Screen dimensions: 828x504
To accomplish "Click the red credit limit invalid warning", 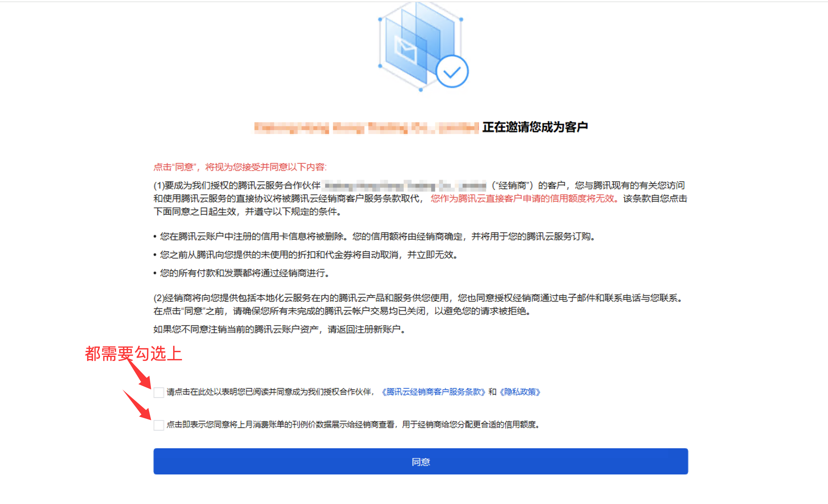I will click(524, 199).
